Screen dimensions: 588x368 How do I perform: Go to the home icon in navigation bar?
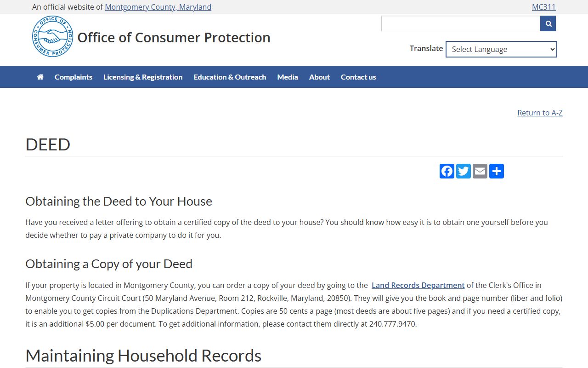(40, 77)
